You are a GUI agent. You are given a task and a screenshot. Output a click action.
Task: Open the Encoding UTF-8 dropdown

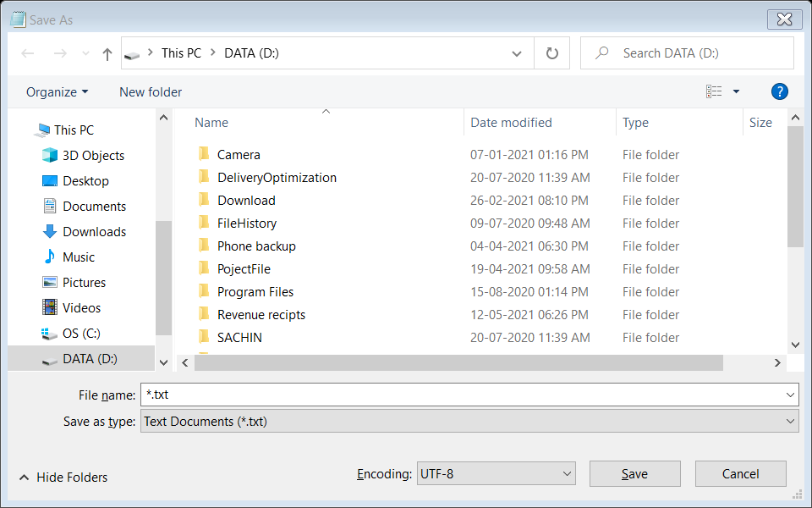(496, 474)
